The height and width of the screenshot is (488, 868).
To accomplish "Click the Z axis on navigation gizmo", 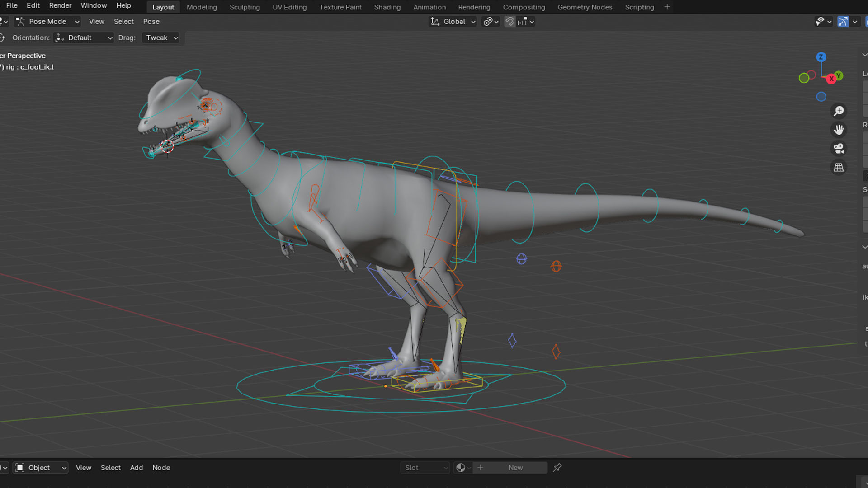I will click(821, 57).
